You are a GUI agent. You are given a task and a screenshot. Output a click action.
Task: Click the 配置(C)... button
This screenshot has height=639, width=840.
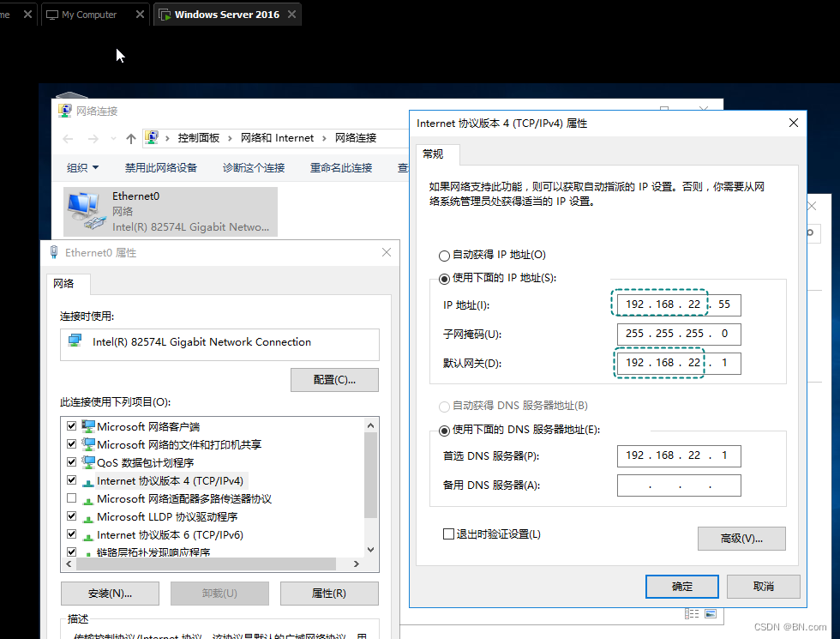(334, 380)
